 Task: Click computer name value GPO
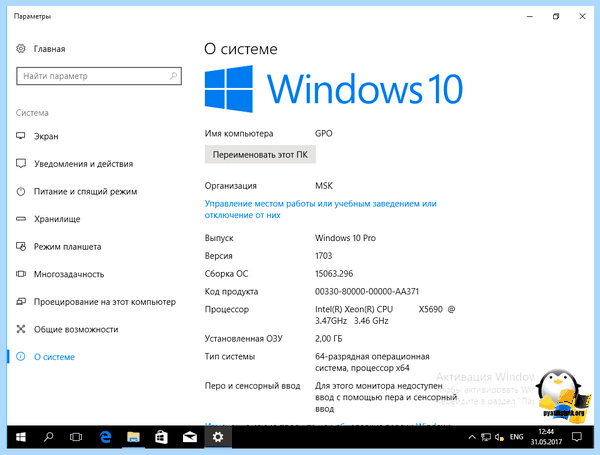(323, 133)
